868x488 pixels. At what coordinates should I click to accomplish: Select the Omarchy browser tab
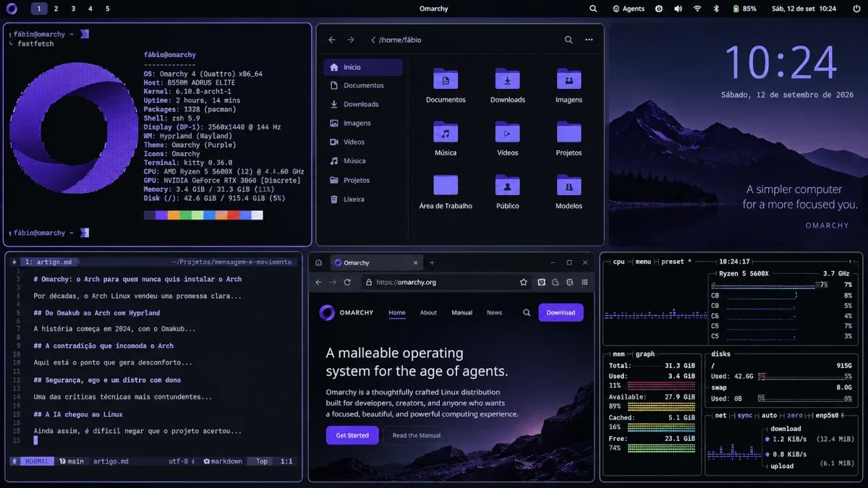tap(376, 262)
